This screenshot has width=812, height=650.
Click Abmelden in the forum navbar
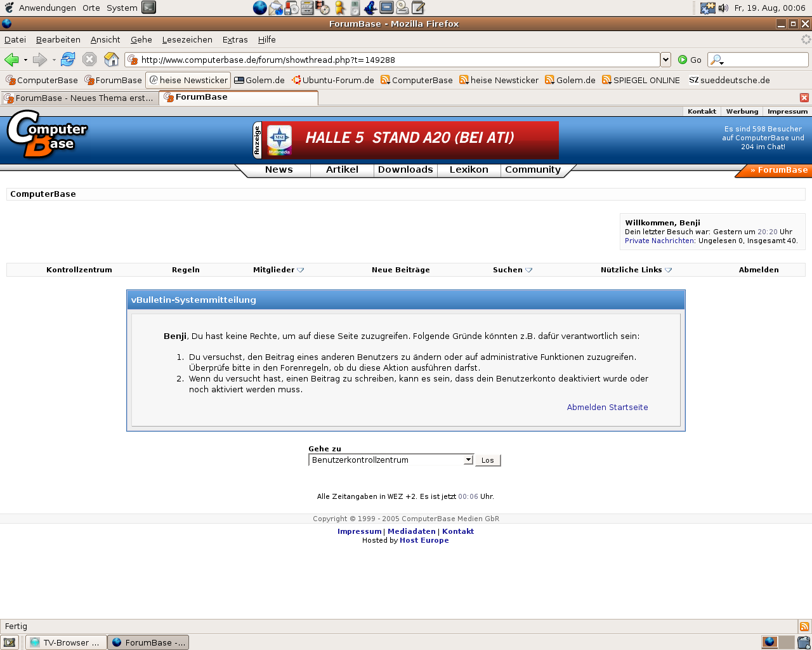tap(759, 270)
